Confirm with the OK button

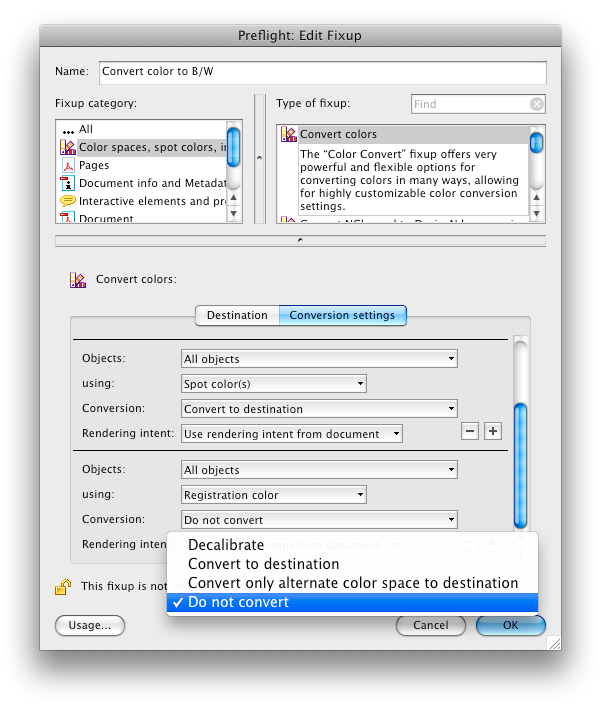pos(511,625)
